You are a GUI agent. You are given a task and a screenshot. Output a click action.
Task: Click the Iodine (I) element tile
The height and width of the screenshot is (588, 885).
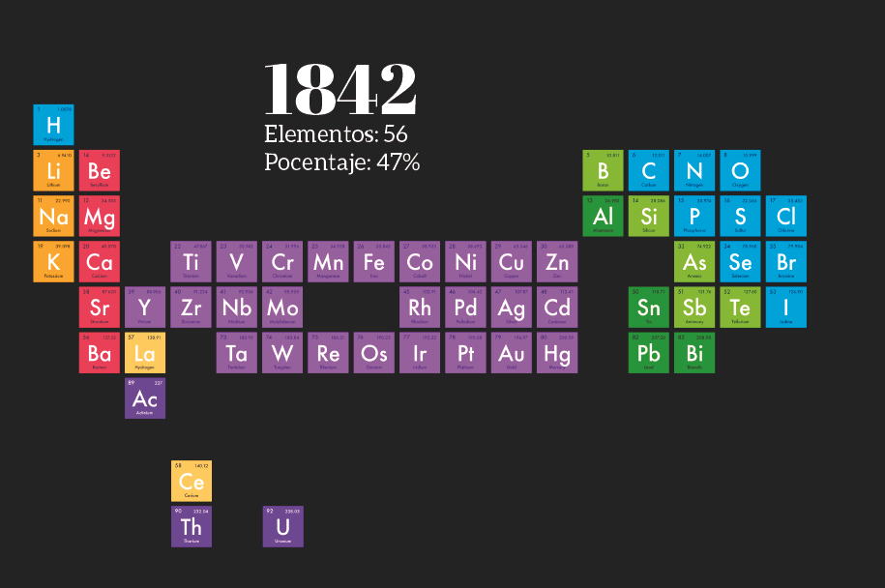pos(786,308)
